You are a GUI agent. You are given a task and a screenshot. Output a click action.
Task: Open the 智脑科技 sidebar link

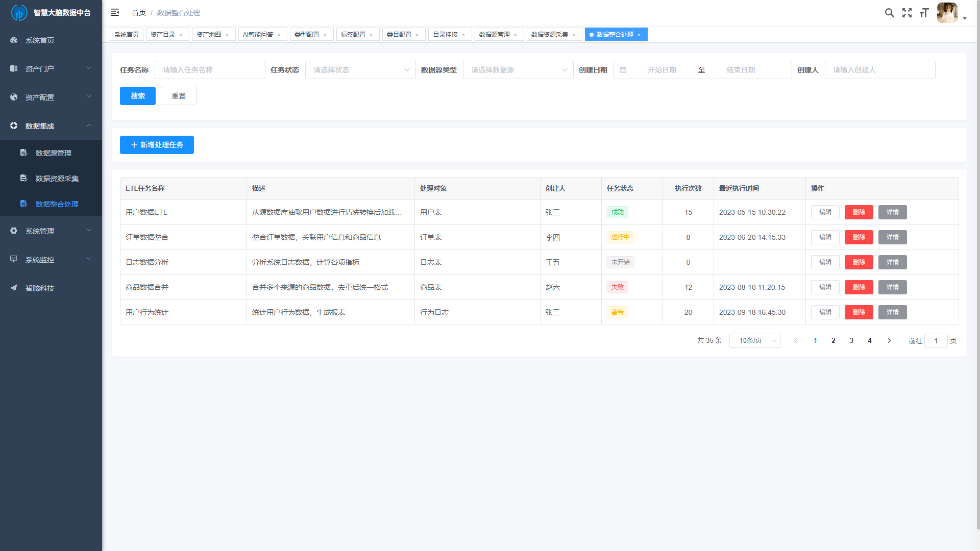click(x=40, y=288)
